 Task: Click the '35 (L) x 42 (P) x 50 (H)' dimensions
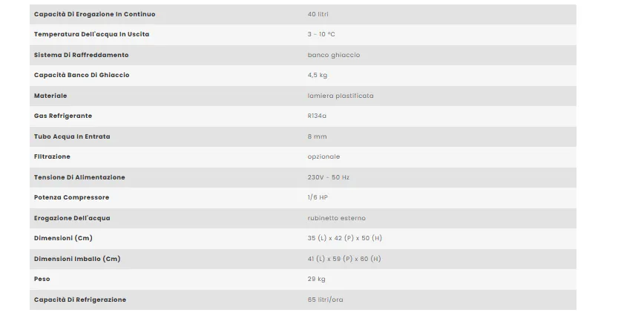[x=344, y=239]
